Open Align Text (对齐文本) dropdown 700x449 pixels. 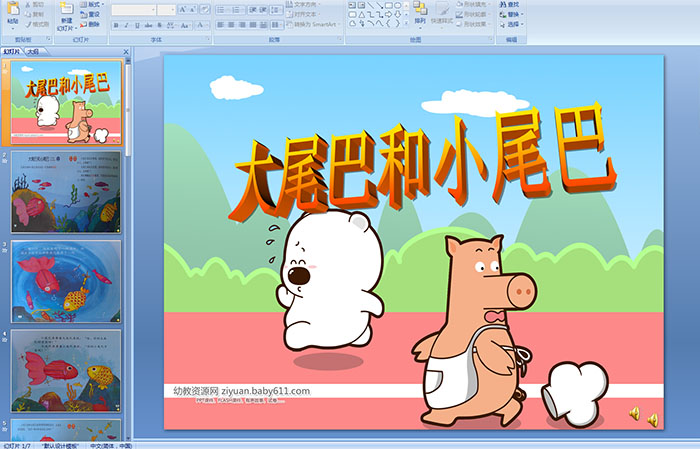click(x=302, y=14)
